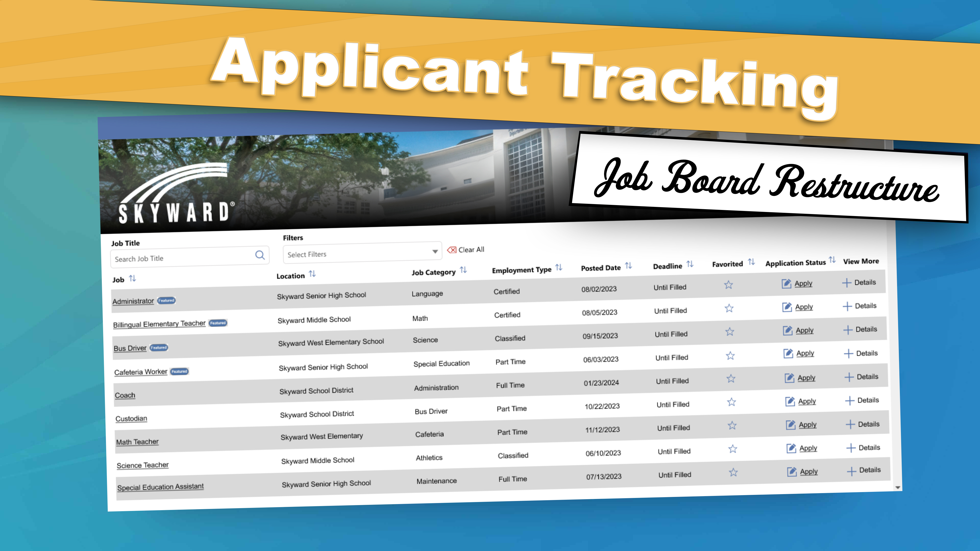Favorite the Math Teacher job star

[732, 425]
